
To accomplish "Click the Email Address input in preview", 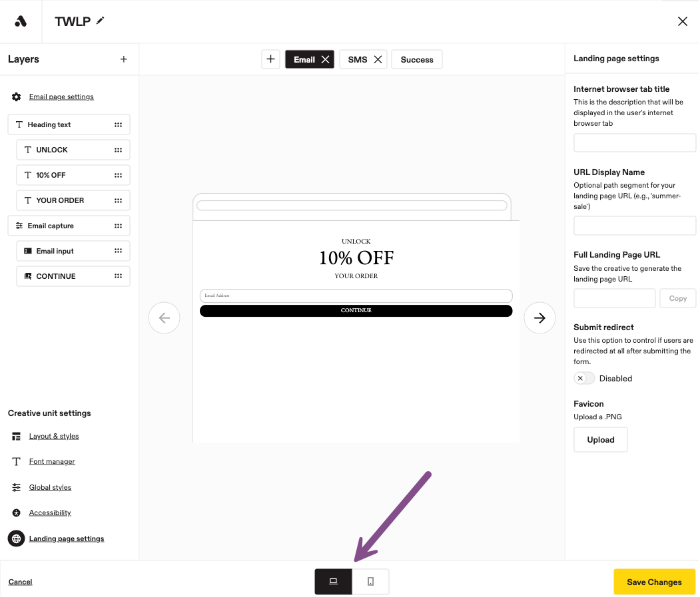I will 356,296.
